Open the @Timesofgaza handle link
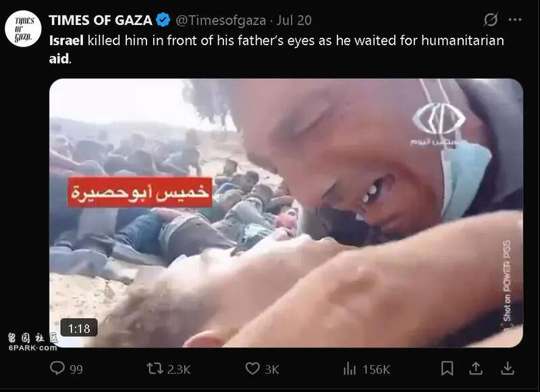This screenshot has height=392, width=540. [221, 20]
